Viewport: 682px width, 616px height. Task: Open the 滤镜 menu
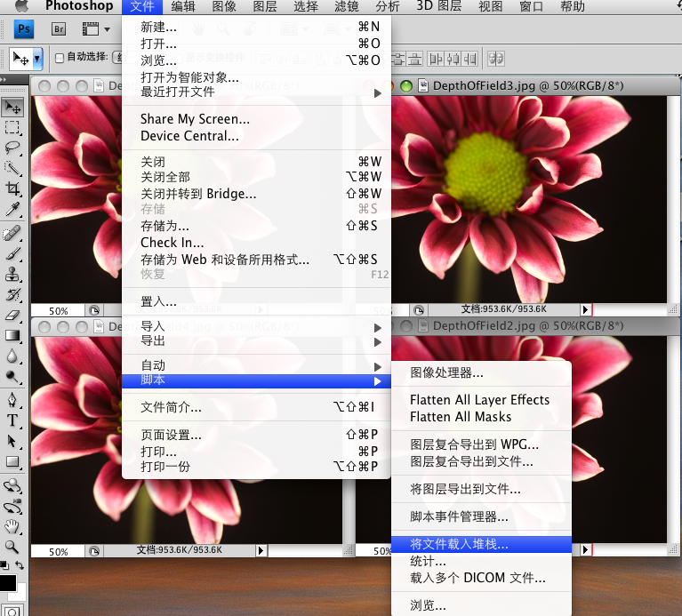coord(346,6)
